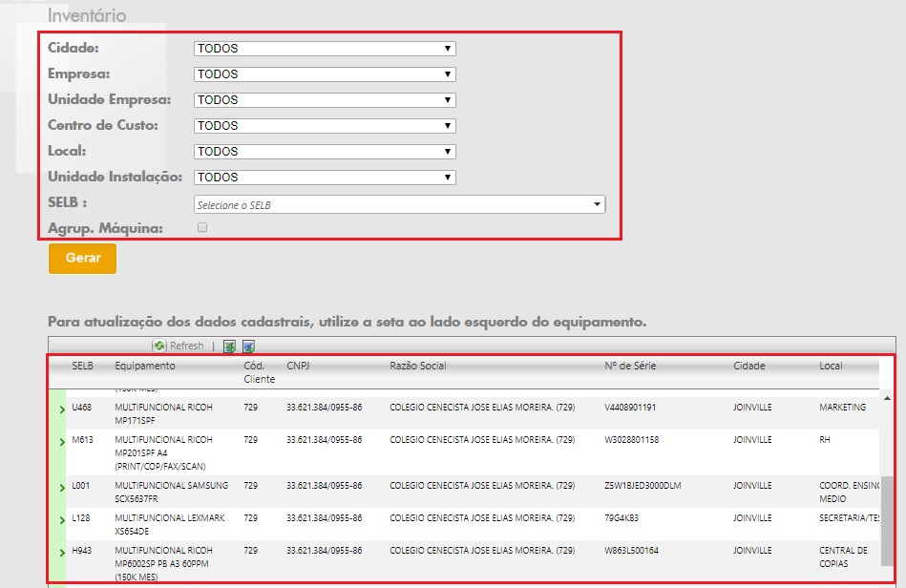Click the CENTRAL DE COPIAS local cell
This screenshot has width=906, height=588.
click(843, 556)
